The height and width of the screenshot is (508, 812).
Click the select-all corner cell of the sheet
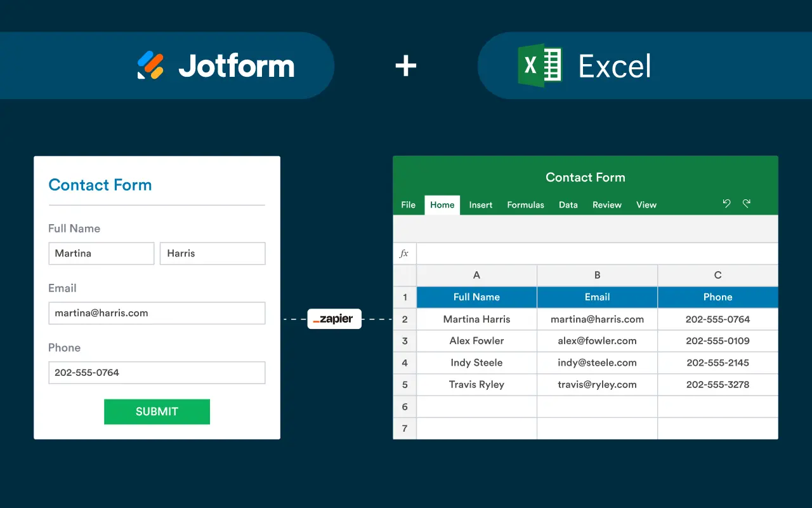pyautogui.click(x=405, y=275)
